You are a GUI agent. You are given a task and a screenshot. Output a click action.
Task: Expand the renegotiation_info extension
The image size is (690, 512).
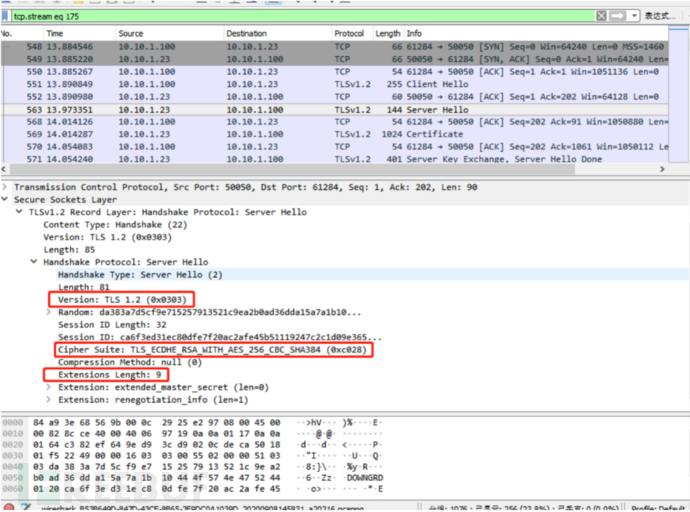(x=48, y=399)
